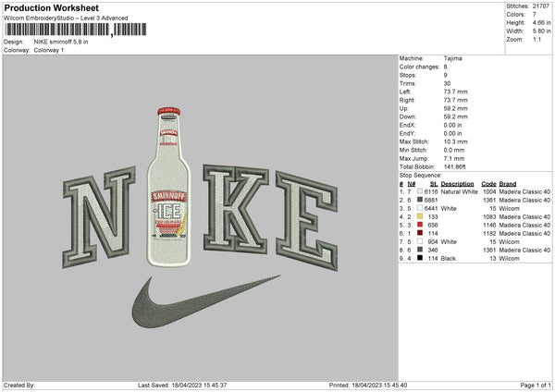Click the Up label in machine stats
555x392 pixels.
coord(404,108)
